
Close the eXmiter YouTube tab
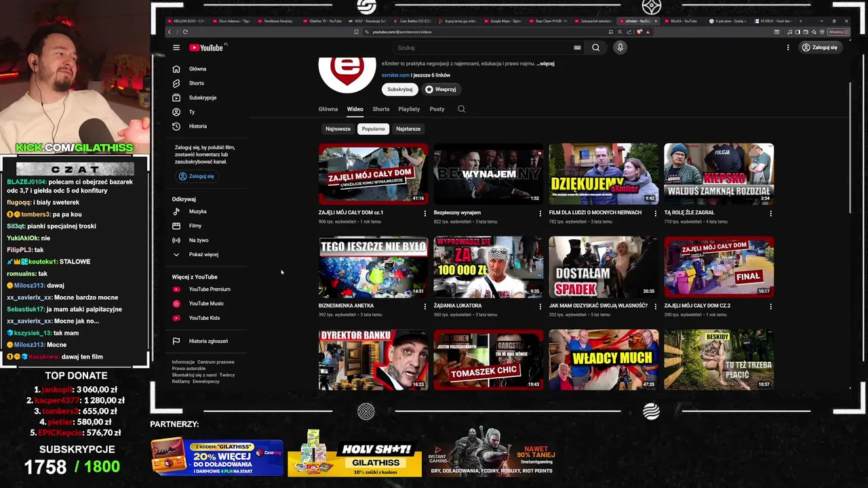point(656,21)
